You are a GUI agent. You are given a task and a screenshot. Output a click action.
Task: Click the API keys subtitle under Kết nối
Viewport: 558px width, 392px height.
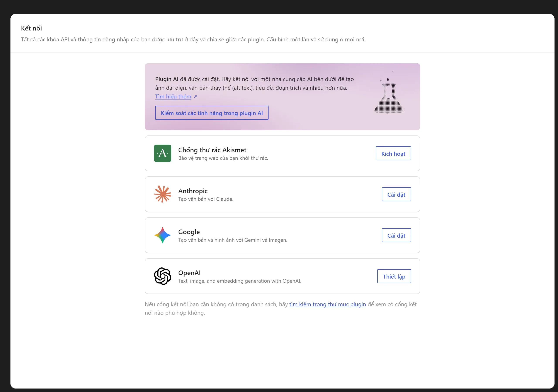coord(193,39)
